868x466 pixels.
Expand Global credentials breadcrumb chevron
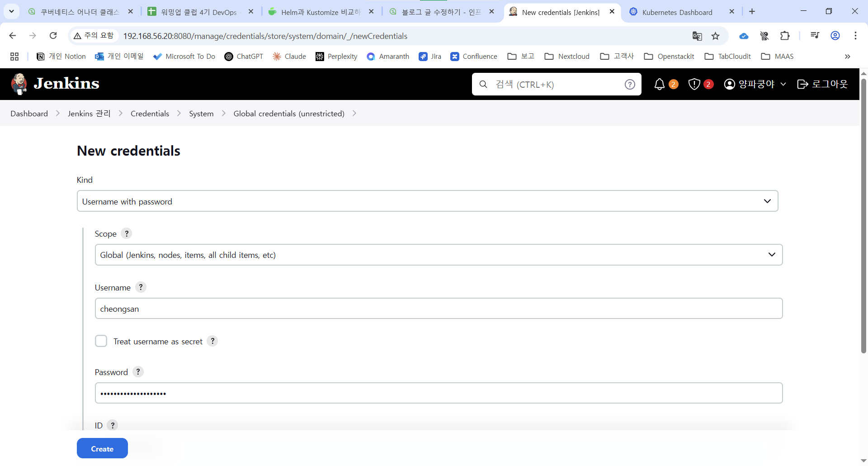pos(354,114)
